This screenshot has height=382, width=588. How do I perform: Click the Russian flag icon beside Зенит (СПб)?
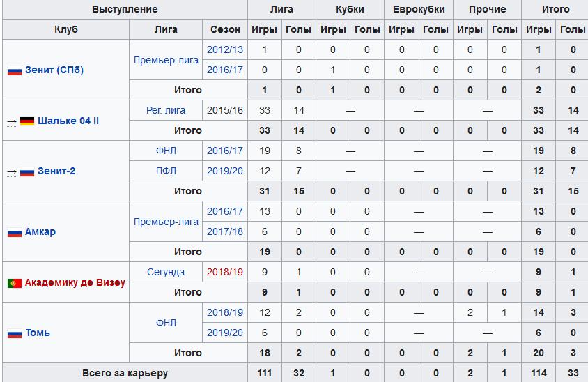click(15, 70)
